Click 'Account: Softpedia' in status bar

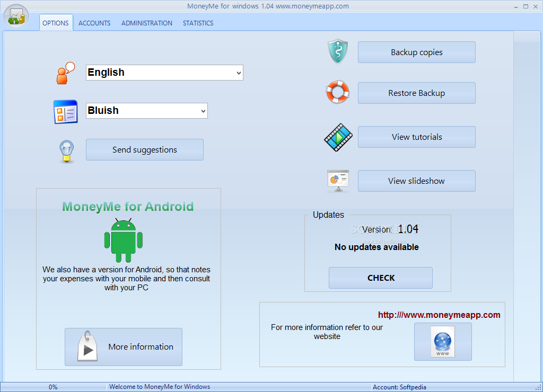tap(399, 387)
